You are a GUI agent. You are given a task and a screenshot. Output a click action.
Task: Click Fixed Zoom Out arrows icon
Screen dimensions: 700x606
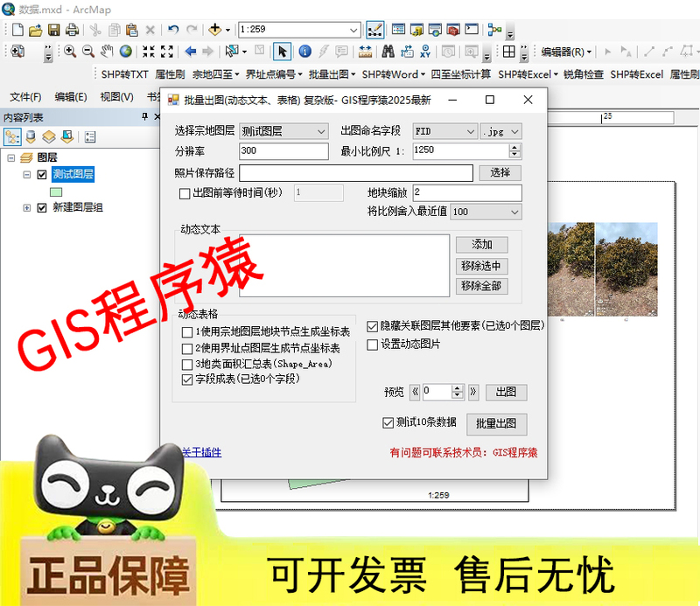167,52
